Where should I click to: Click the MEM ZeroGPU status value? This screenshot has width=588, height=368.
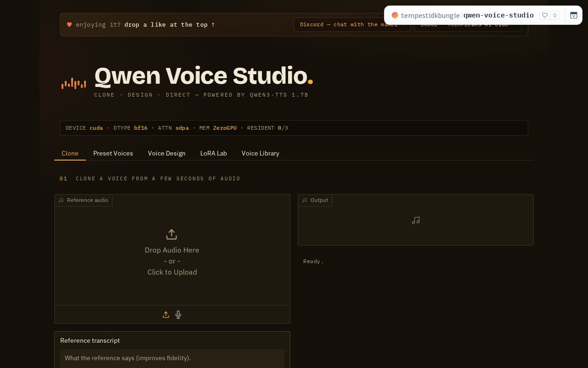click(x=225, y=128)
